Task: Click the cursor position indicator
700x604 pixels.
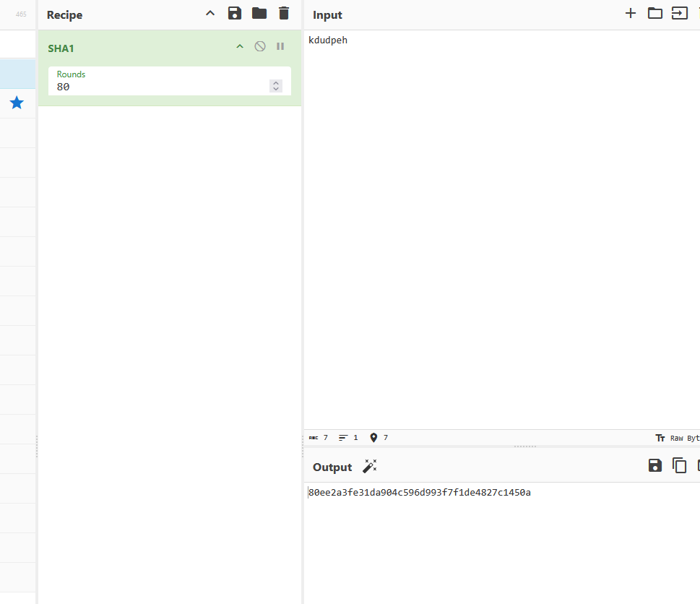Action: [379, 438]
